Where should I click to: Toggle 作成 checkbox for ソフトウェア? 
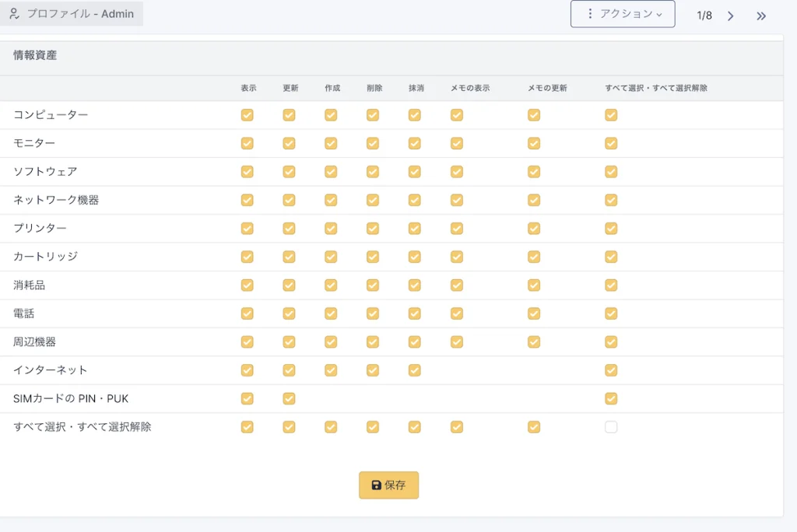[331, 172]
